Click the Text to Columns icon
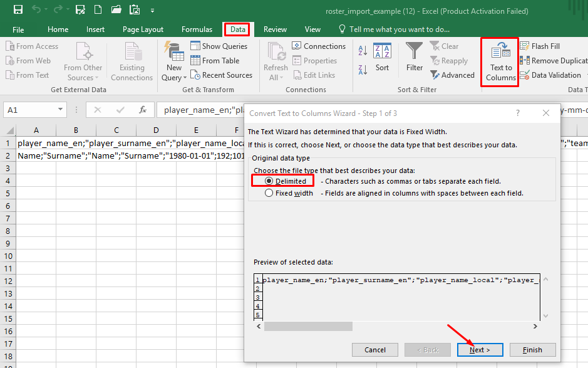The width and height of the screenshot is (588, 368). click(x=500, y=51)
